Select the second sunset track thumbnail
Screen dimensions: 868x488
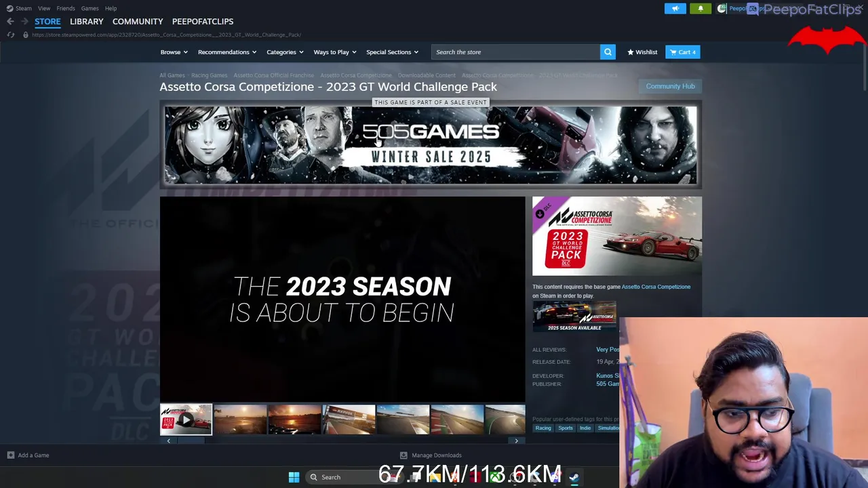point(294,420)
